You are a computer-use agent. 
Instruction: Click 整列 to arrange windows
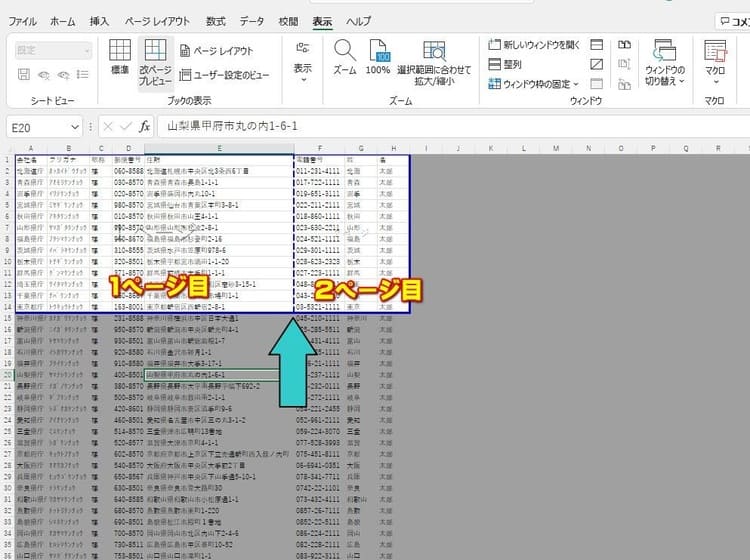point(505,64)
